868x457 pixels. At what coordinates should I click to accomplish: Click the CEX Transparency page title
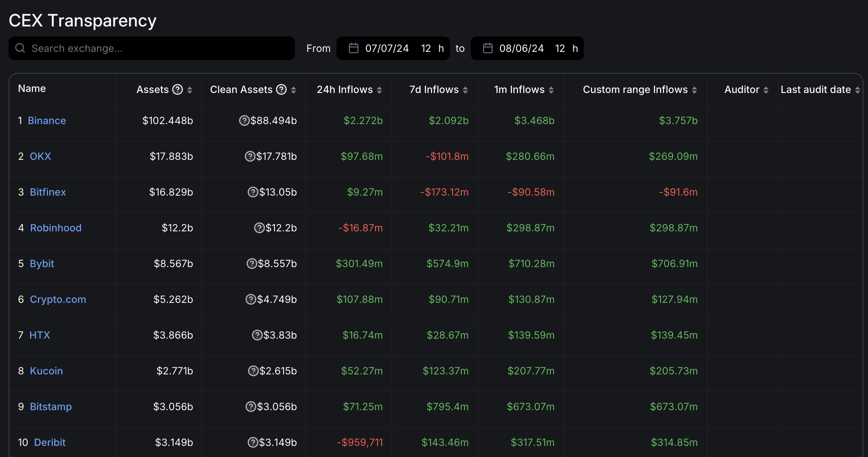[x=83, y=20]
